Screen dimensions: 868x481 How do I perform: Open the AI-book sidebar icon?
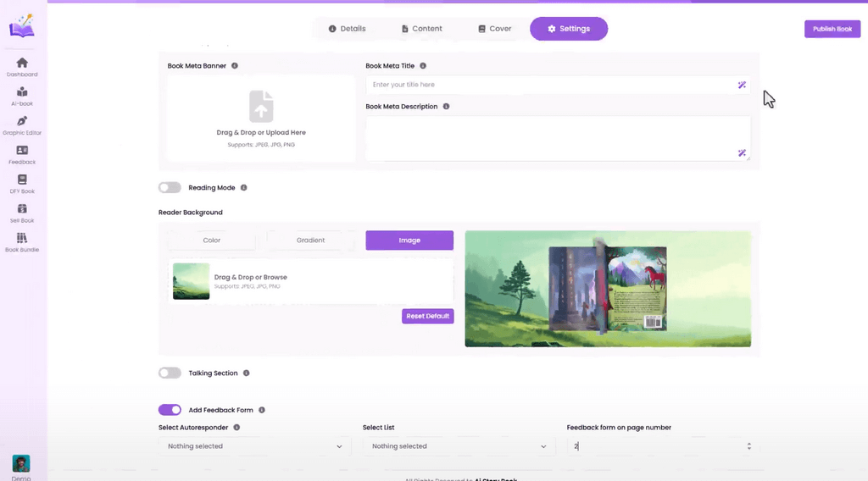(x=22, y=92)
